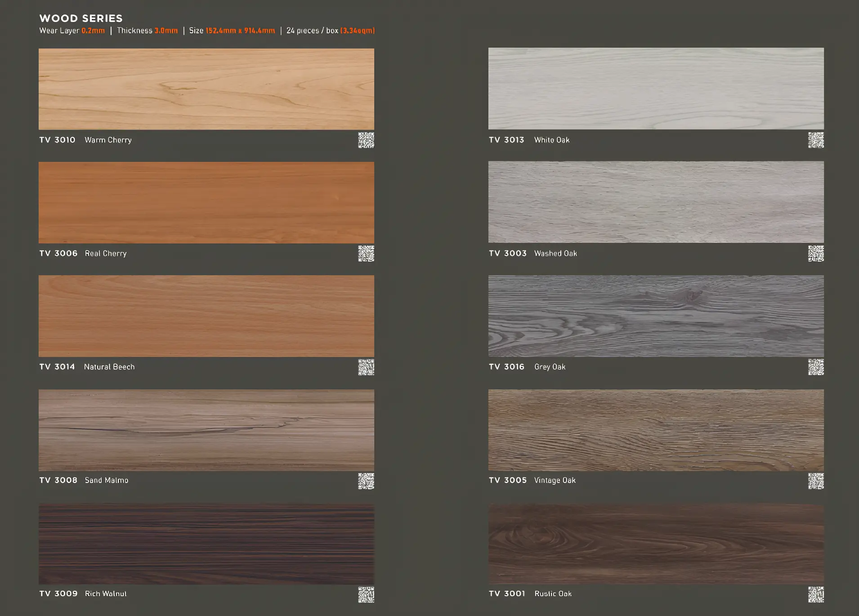Choose the Rich Walnut plank sample

click(206, 544)
